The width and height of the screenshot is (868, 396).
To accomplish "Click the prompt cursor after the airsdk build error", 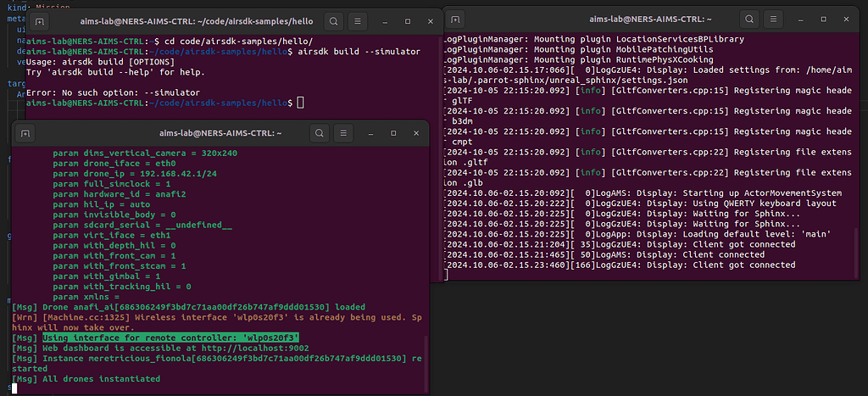I will tap(300, 103).
